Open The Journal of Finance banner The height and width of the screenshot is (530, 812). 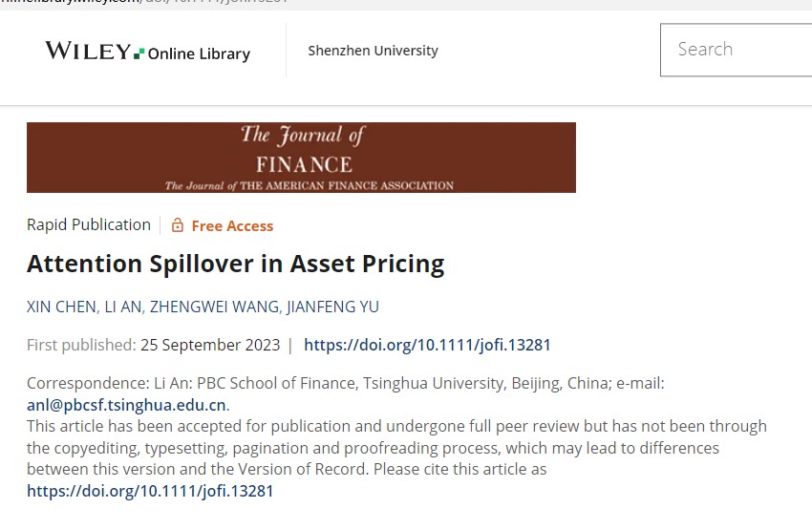301,158
